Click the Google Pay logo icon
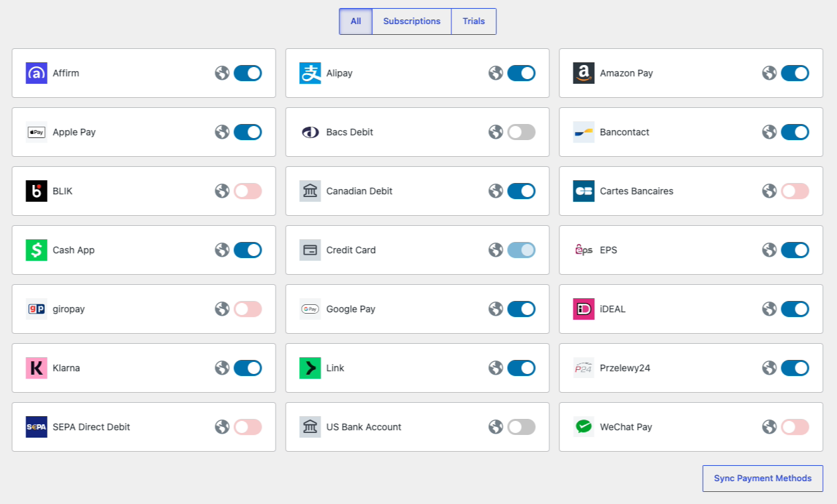 310,309
